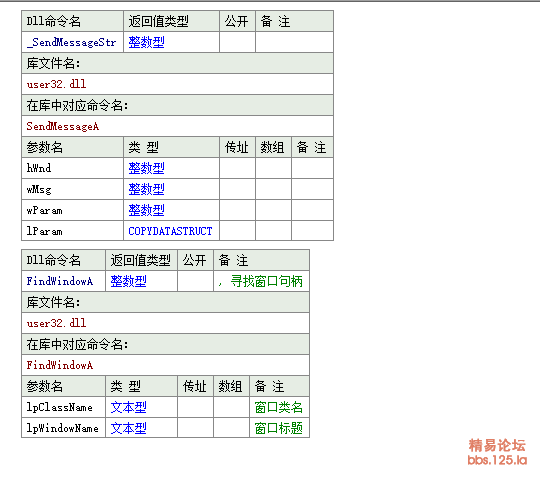Open the 精易论坛 bbs.125.la watermark

[x=497, y=452]
